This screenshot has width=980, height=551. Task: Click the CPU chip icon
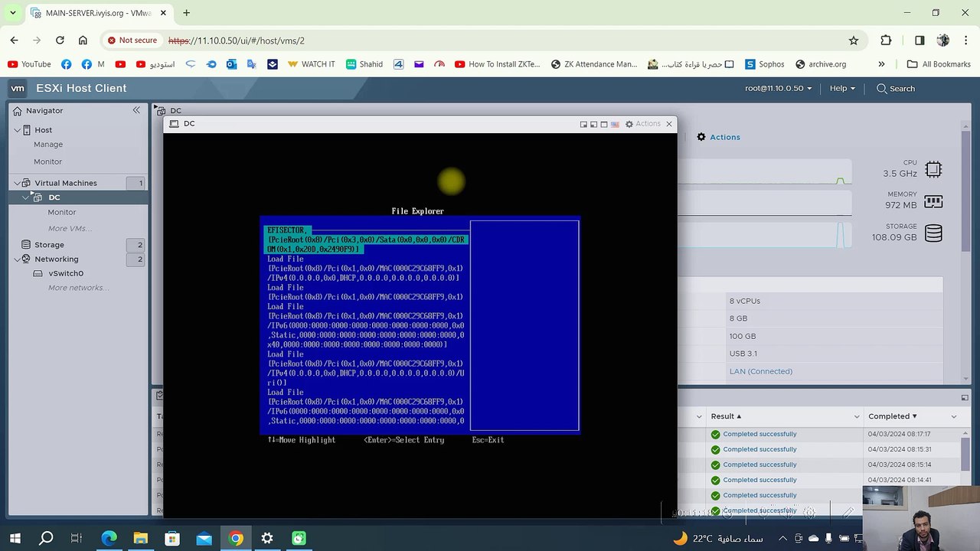point(933,169)
